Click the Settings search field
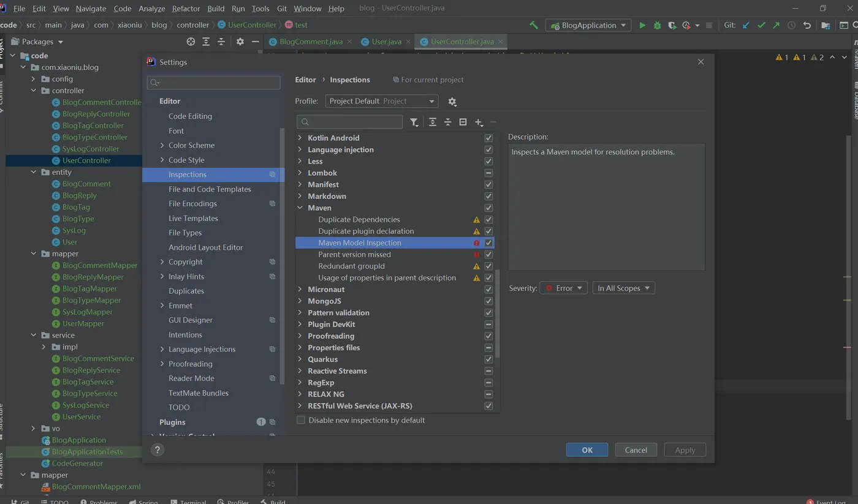The width and height of the screenshot is (858, 504). [x=214, y=82]
